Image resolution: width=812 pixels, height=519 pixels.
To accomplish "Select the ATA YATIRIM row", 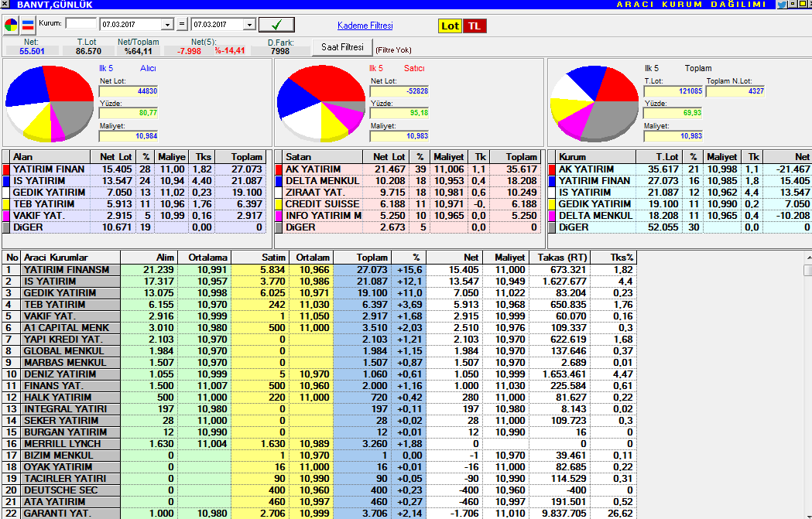I will [x=320, y=501].
